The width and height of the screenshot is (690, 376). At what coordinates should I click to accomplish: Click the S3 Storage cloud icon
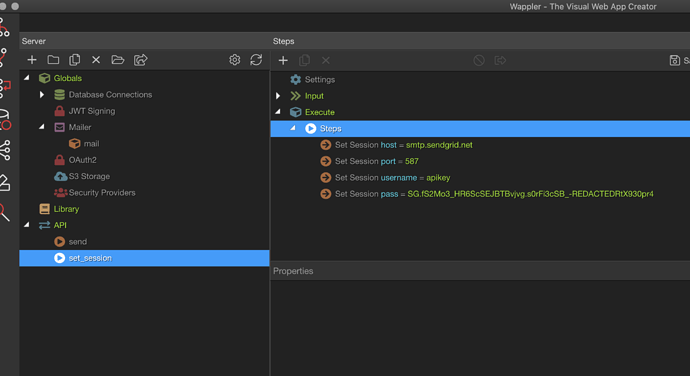pos(60,176)
